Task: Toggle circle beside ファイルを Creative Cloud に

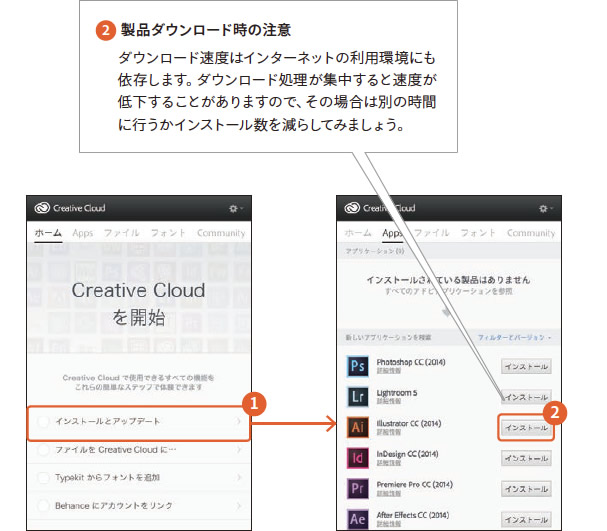Action: [x=43, y=450]
